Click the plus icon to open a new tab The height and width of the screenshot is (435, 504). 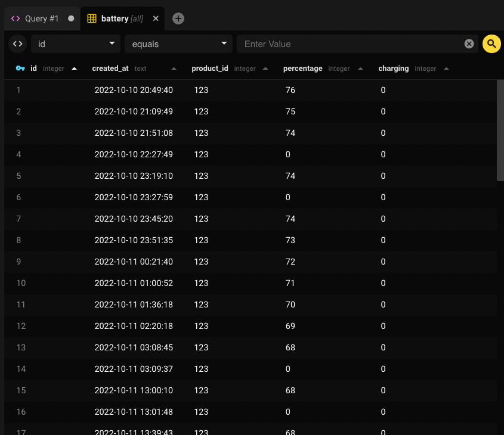[178, 18]
